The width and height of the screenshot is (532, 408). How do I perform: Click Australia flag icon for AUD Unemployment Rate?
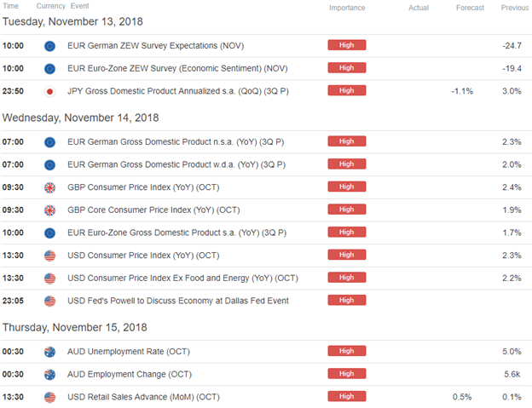[49, 352]
